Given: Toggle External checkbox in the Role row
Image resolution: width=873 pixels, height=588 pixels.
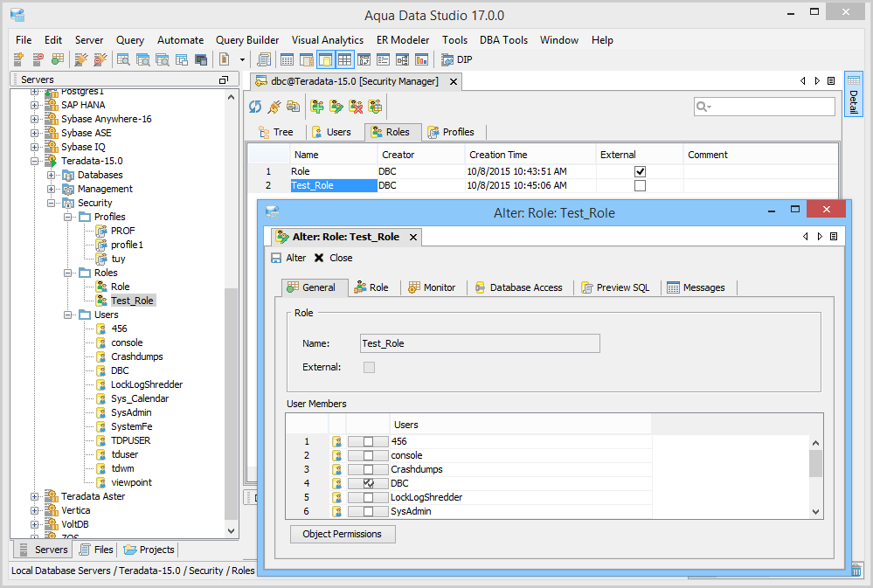Looking at the screenshot, I should [640, 171].
